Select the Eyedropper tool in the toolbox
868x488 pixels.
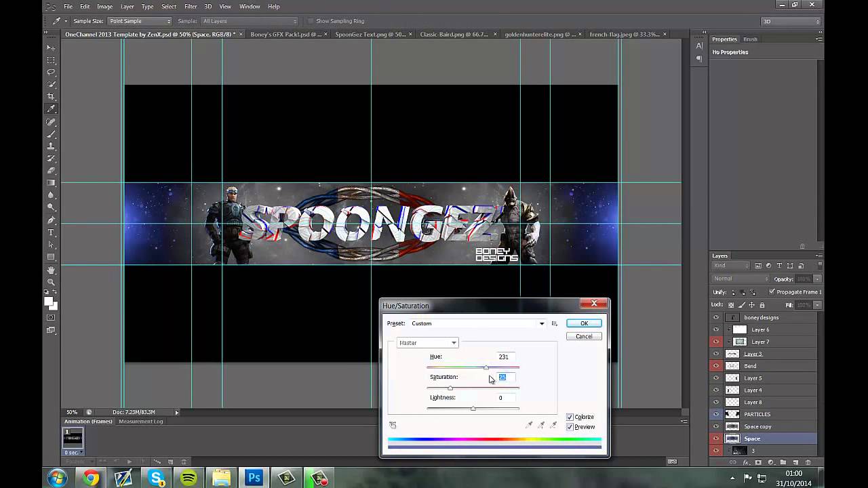(x=51, y=109)
